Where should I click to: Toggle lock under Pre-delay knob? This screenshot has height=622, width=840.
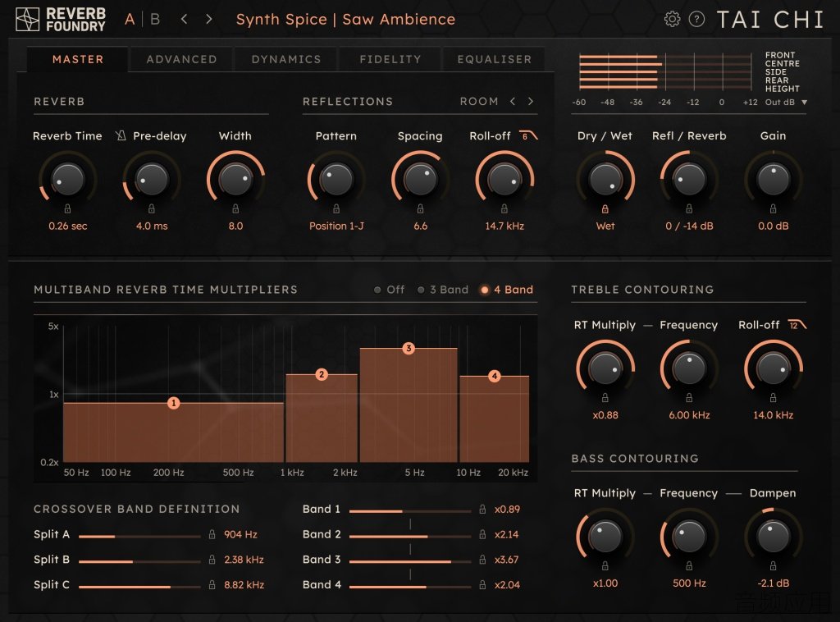pyautogui.click(x=152, y=208)
